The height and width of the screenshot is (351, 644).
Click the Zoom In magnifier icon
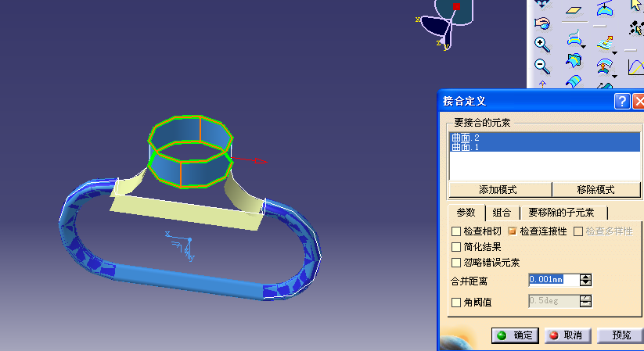click(x=542, y=45)
